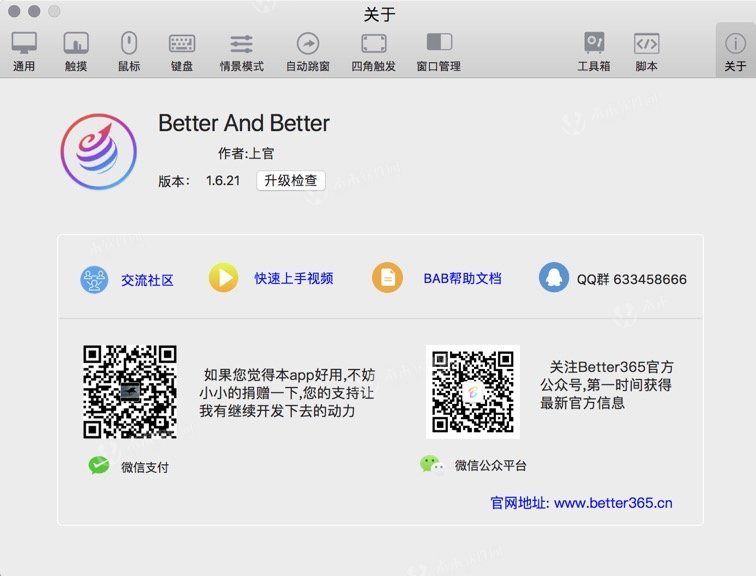This screenshot has height=576, width=756.
Task: Open the 快速上手视频 quick start video link
Action: coord(294,278)
